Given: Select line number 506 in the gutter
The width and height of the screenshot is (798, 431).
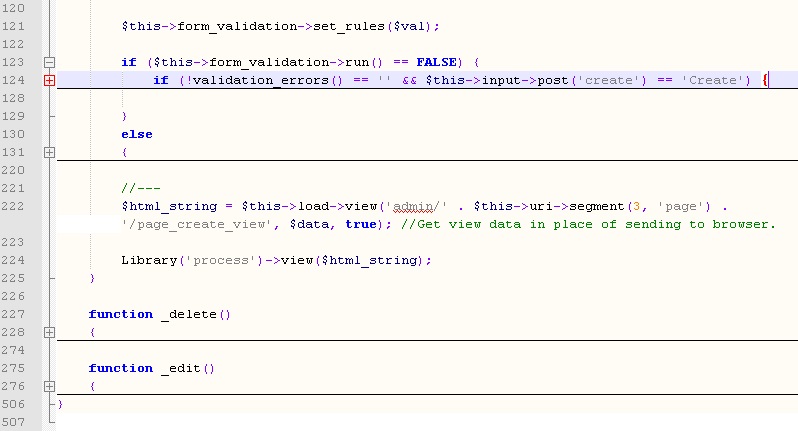Looking at the screenshot, I should click(13, 405).
